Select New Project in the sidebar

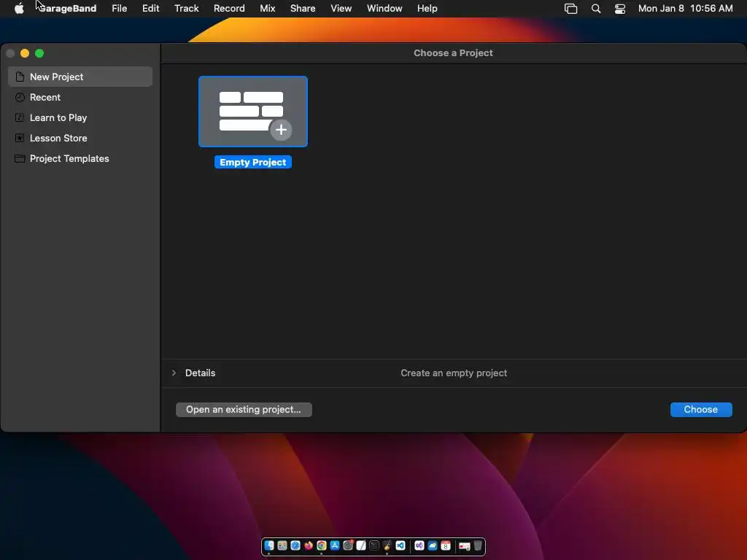pyautogui.click(x=80, y=77)
